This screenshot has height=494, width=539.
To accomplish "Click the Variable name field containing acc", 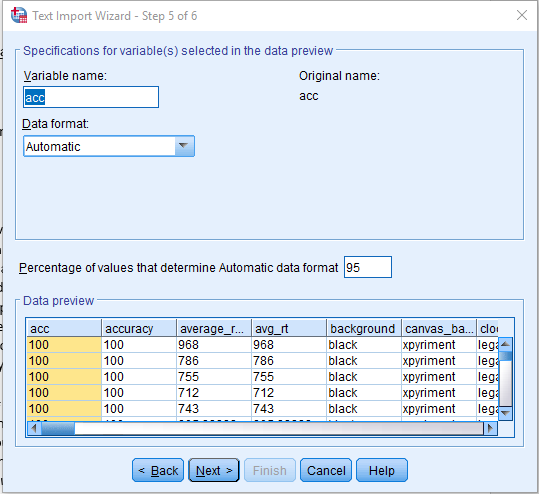I will pyautogui.click(x=91, y=97).
